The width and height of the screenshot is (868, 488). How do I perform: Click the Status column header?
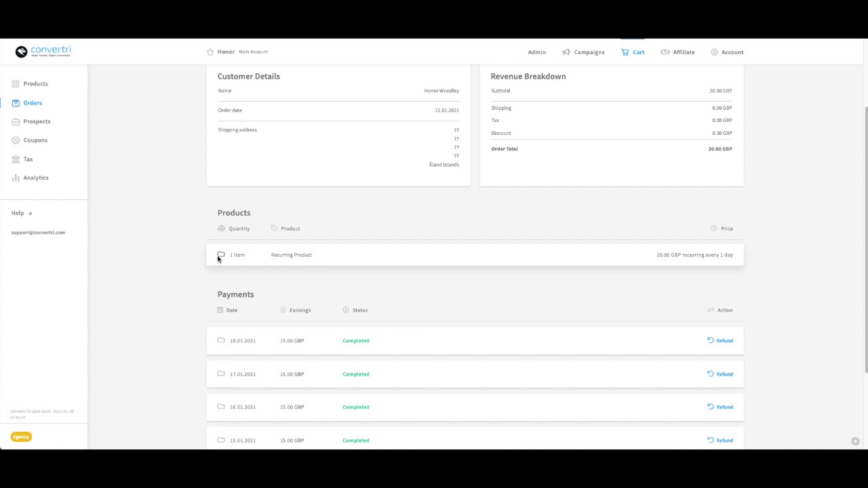point(355,310)
